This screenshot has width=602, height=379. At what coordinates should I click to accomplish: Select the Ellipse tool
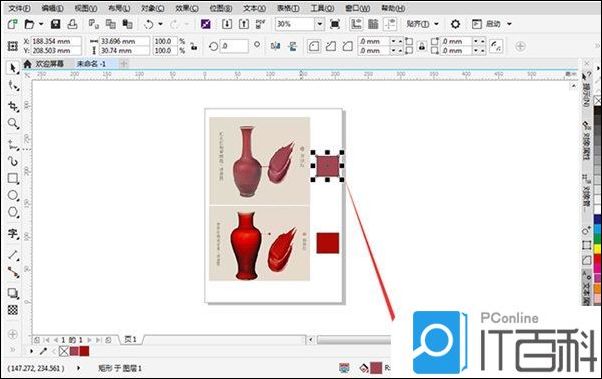(13, 195)
